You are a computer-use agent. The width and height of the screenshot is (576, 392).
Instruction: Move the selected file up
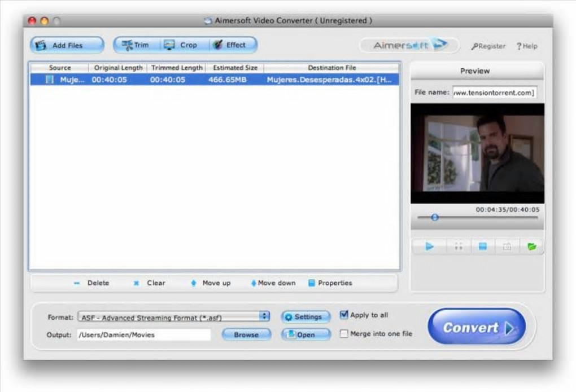click(211, 283)
